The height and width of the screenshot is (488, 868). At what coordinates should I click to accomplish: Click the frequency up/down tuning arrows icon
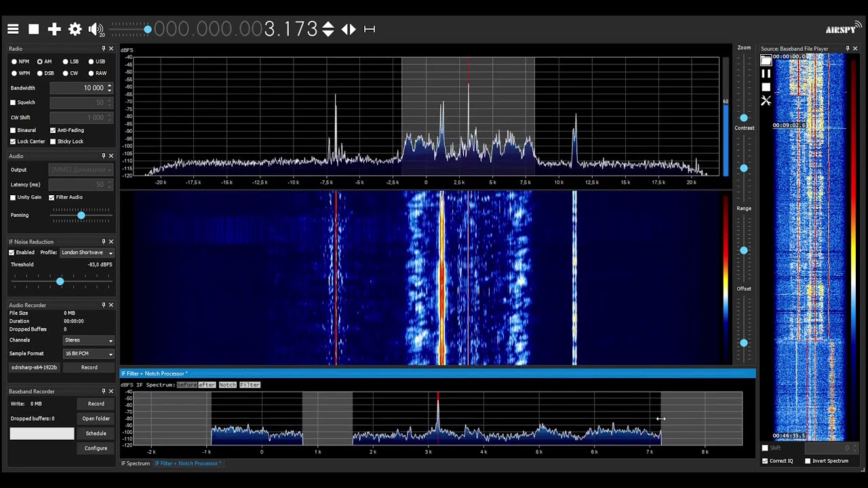click(328, 29)
